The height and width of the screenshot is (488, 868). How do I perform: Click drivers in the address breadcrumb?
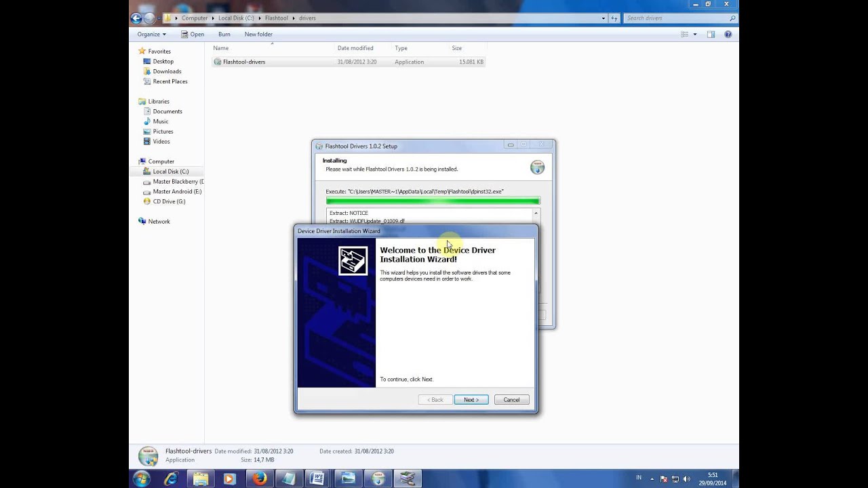(307, 18)
